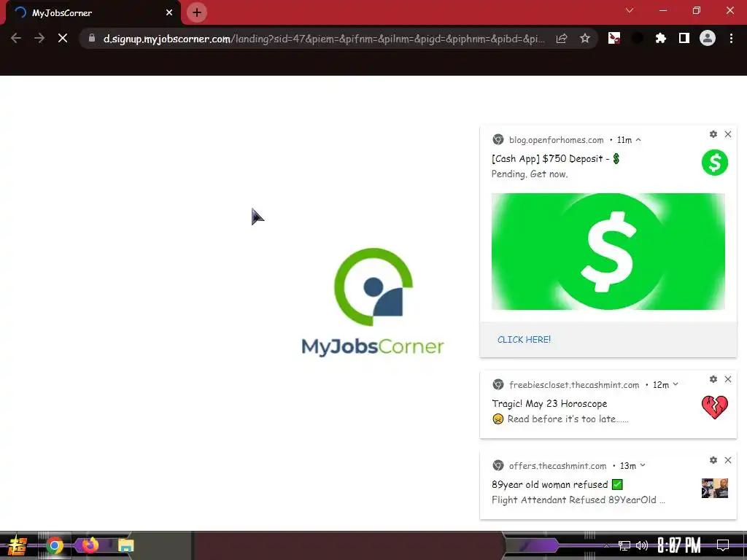
Task: Click the network tray icon
Action: point(624,545)
